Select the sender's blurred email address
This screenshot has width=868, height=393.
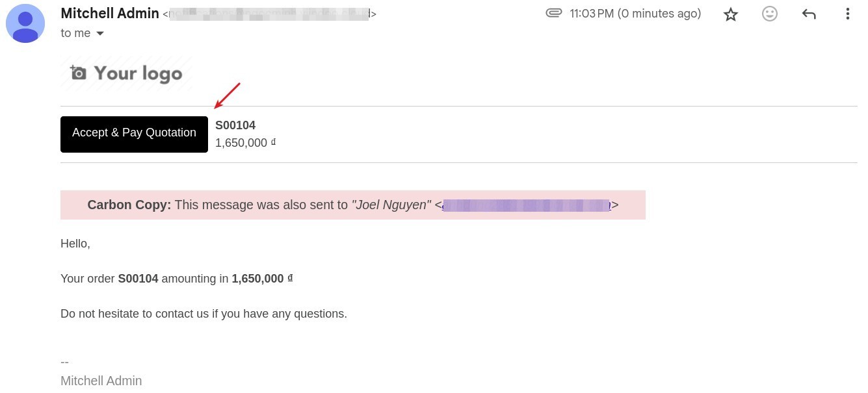click(269, 14)
